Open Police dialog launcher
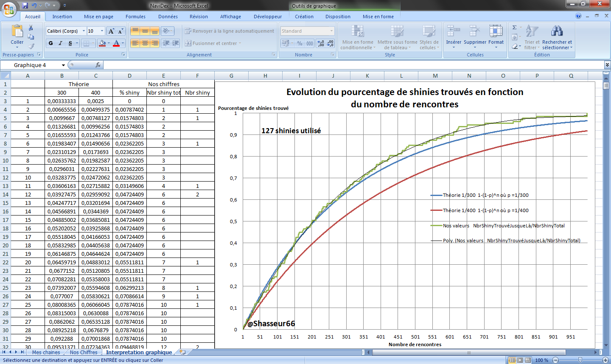Viewport: 611px width, 364px height. coord(123,54)
